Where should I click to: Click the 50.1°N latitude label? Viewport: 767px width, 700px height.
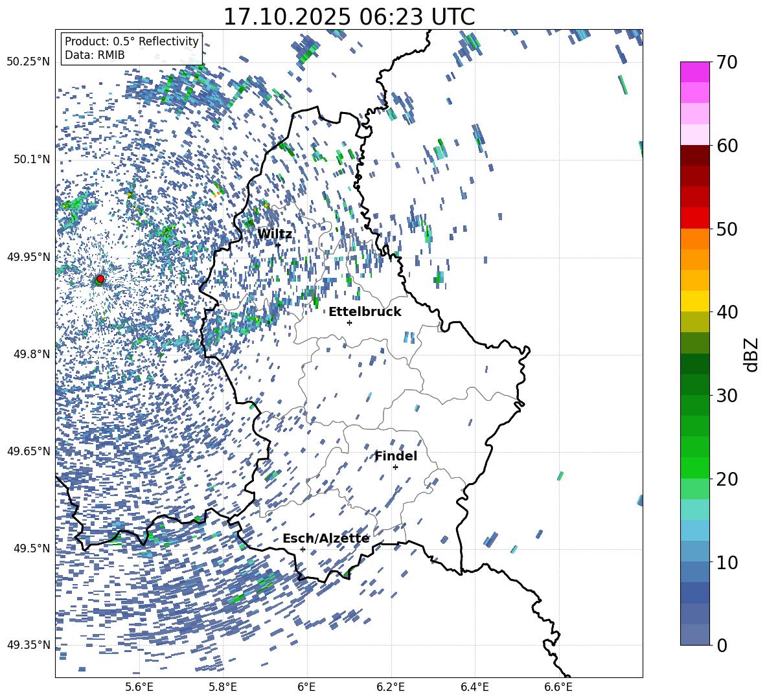click(x=32, y=159)
